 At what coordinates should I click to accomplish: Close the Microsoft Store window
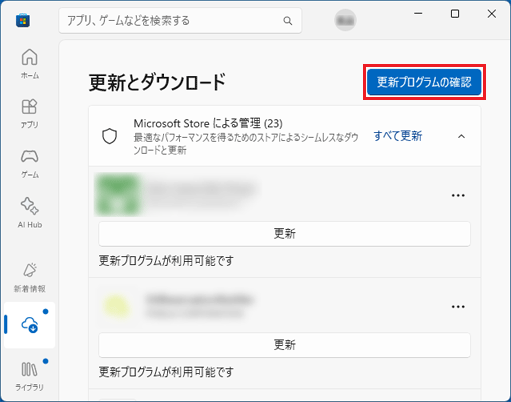click(492, 14)
